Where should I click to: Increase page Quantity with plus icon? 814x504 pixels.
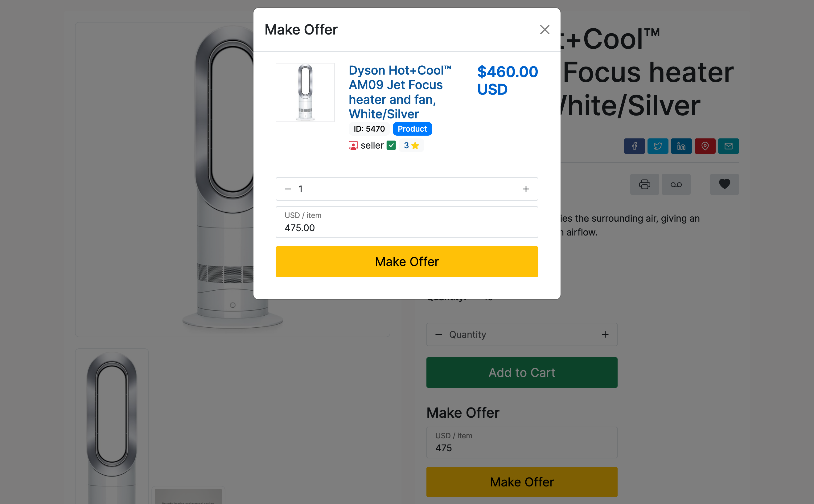(x=605, y=334)
